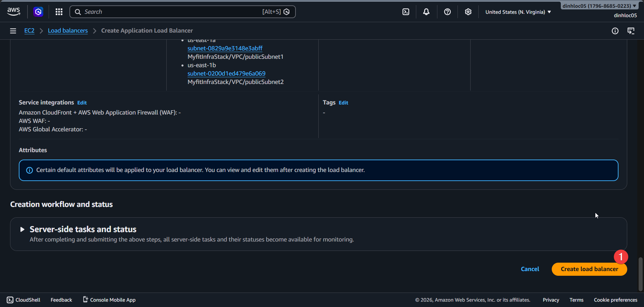This screenshot has width=644, height=307.
Task: Click the Create load balancer button
Action: 589,269
